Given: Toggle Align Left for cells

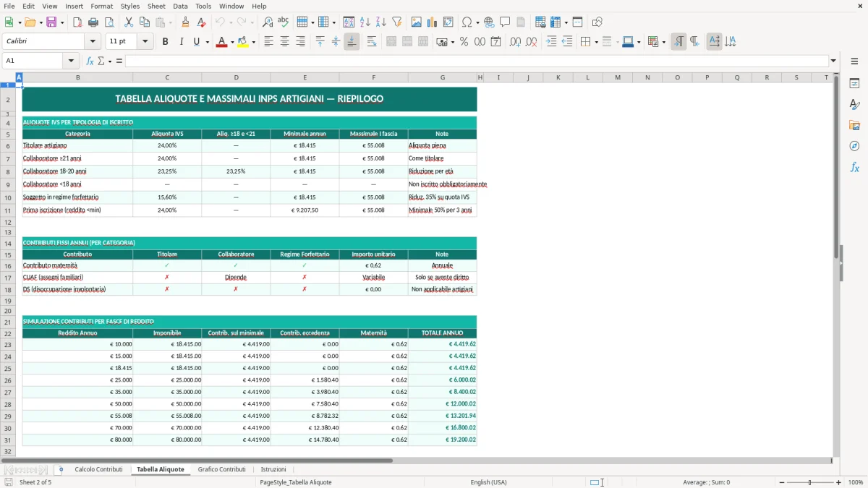Looking at the screenshot, I should tap(268, 42).
